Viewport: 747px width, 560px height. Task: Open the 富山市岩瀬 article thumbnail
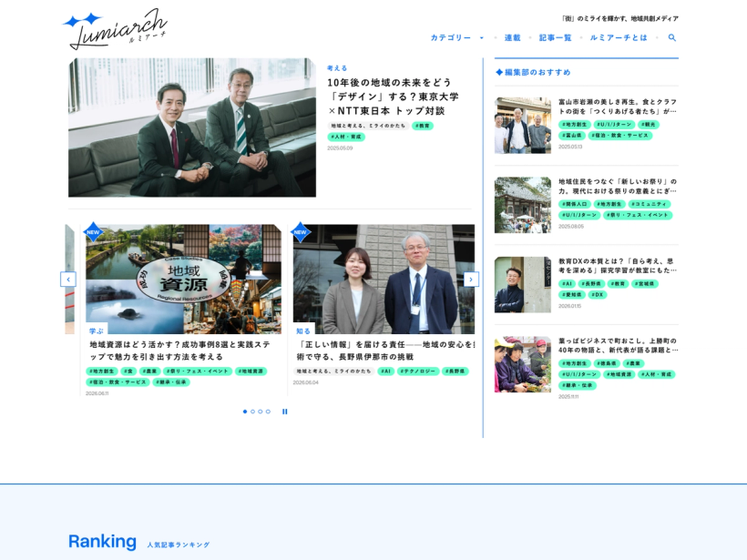coord(523,126)
